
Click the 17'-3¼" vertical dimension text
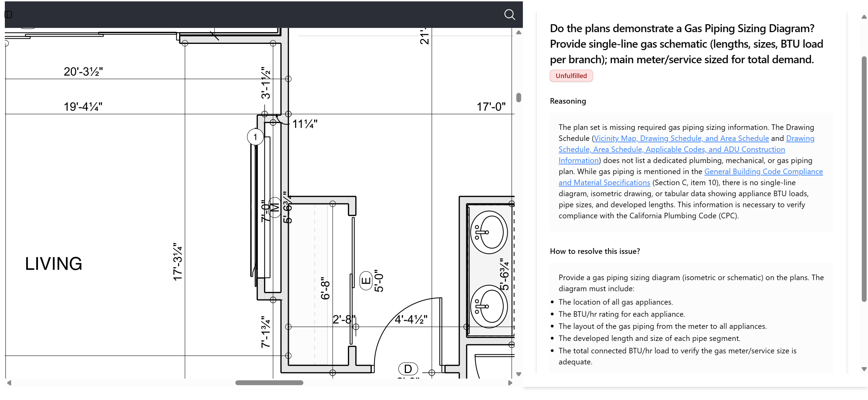(178, 261)
